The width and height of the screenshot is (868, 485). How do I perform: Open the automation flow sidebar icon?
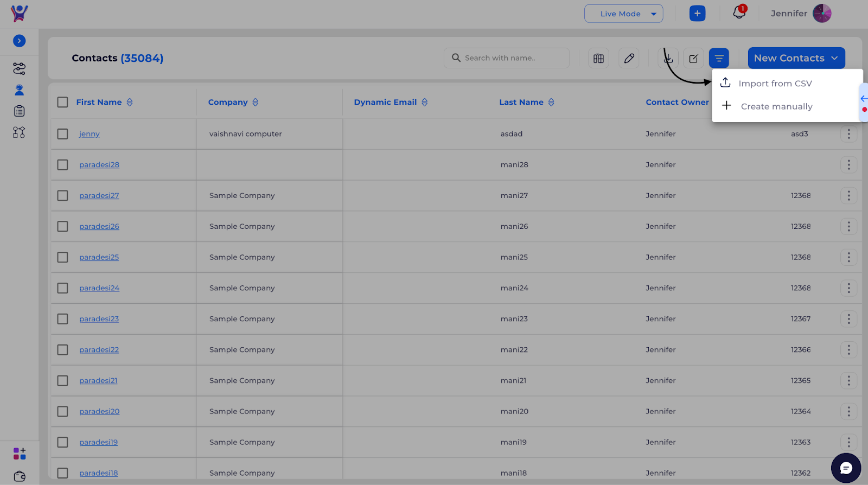pyautogui.click(x=19, y=132)
